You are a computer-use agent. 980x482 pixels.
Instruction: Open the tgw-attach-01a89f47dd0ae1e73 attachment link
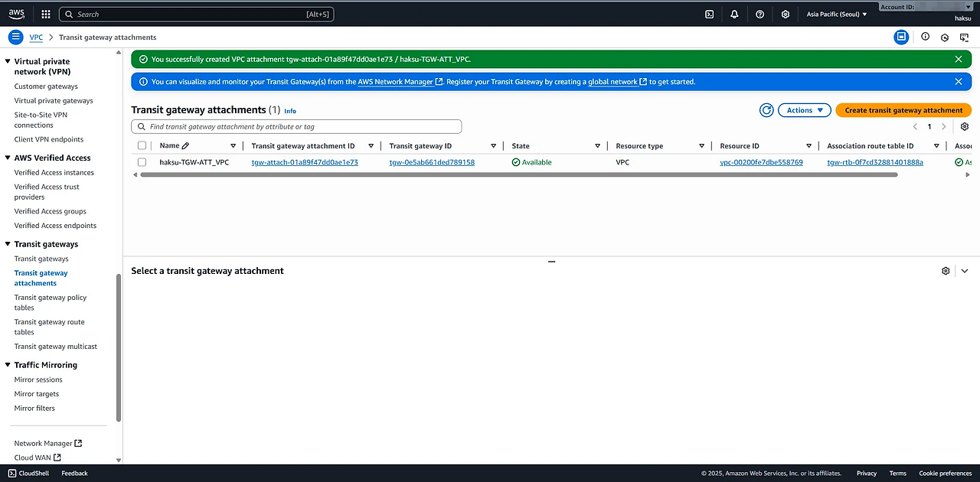tap(305, 162)
